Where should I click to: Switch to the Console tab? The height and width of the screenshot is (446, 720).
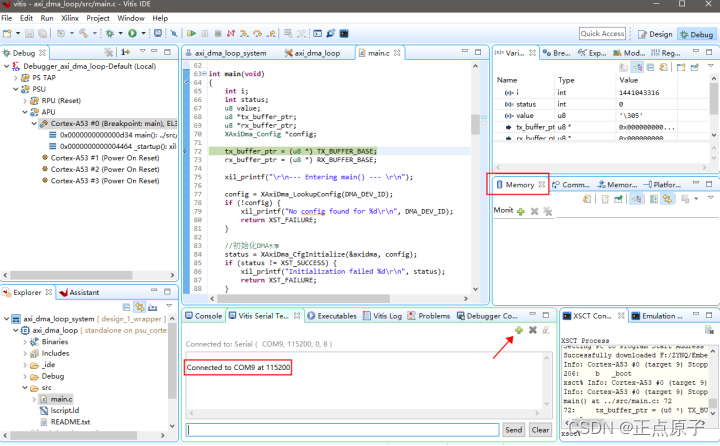204,316
